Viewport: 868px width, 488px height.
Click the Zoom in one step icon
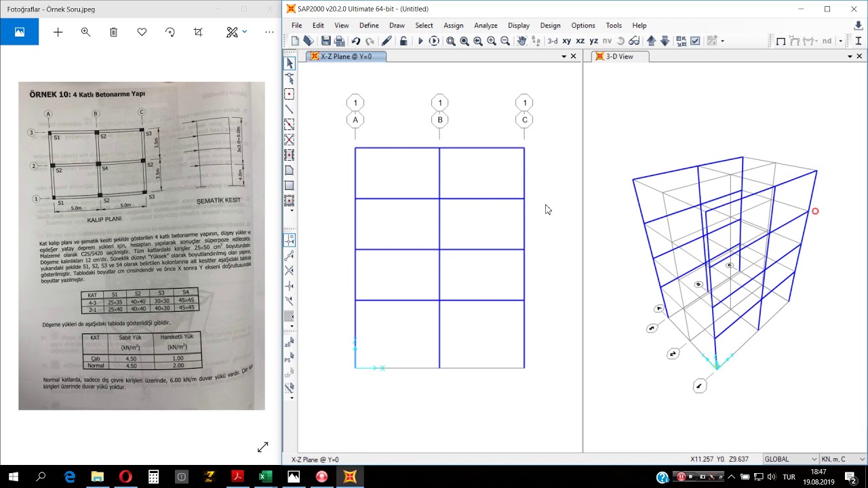492,41
